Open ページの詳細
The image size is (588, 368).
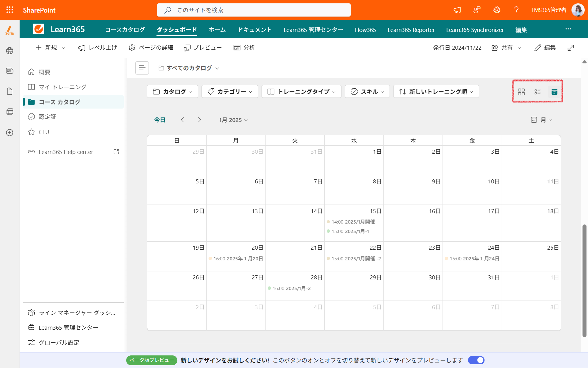point(151,48)
